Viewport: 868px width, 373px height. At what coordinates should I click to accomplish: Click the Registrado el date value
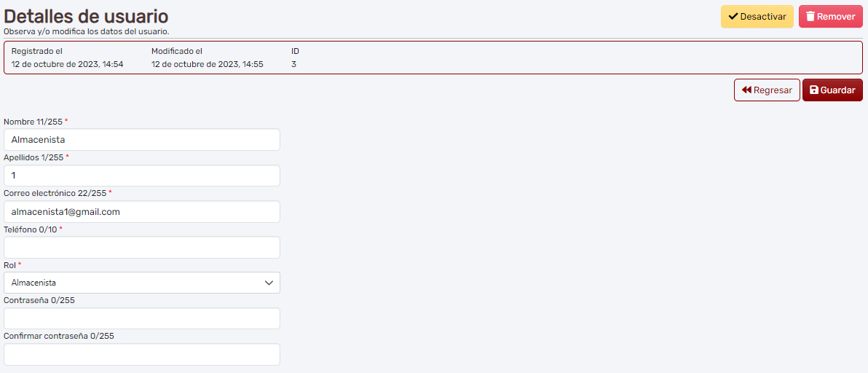(67, 64)
